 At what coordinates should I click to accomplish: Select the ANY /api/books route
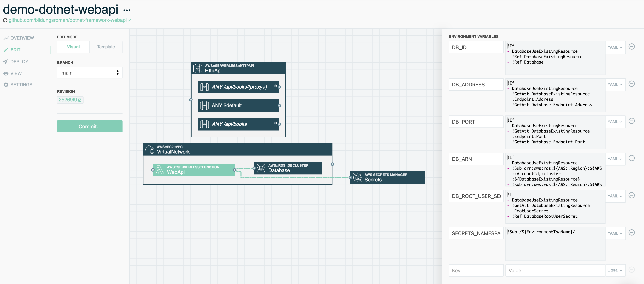click(238, 124)
